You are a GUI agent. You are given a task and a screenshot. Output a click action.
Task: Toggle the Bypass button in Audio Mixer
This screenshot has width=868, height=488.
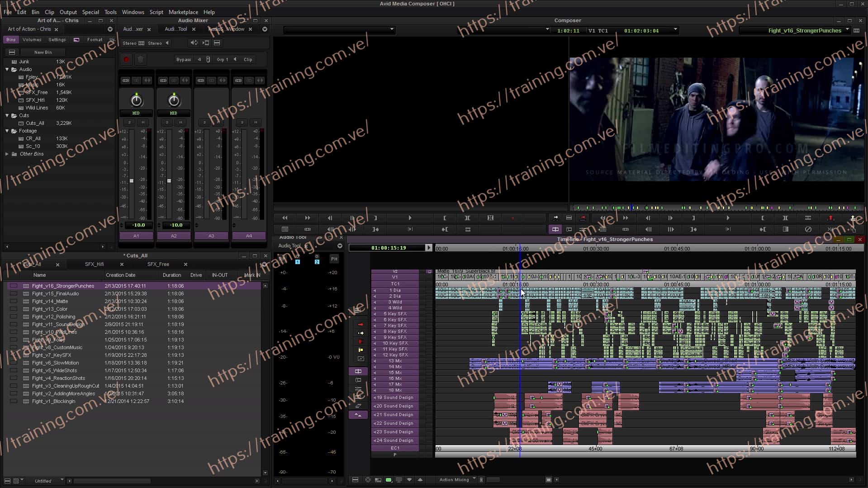coord(183,59)
